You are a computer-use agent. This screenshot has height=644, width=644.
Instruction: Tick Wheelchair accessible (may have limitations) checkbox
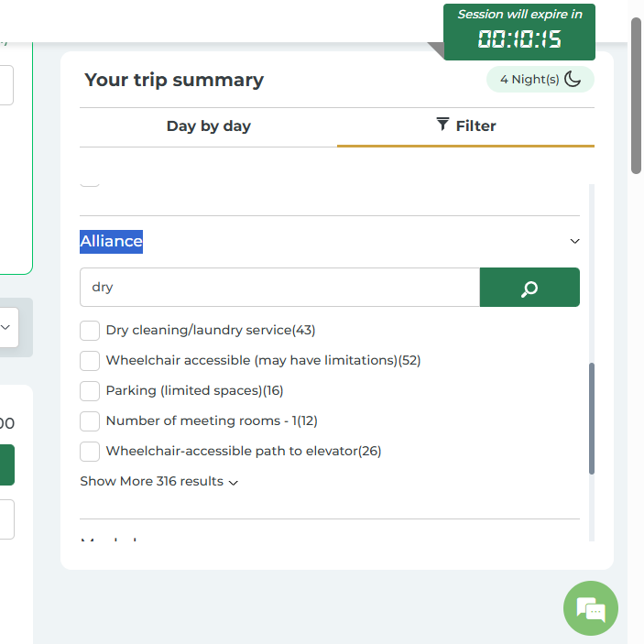pyautogui.click(x=90, y=361)
